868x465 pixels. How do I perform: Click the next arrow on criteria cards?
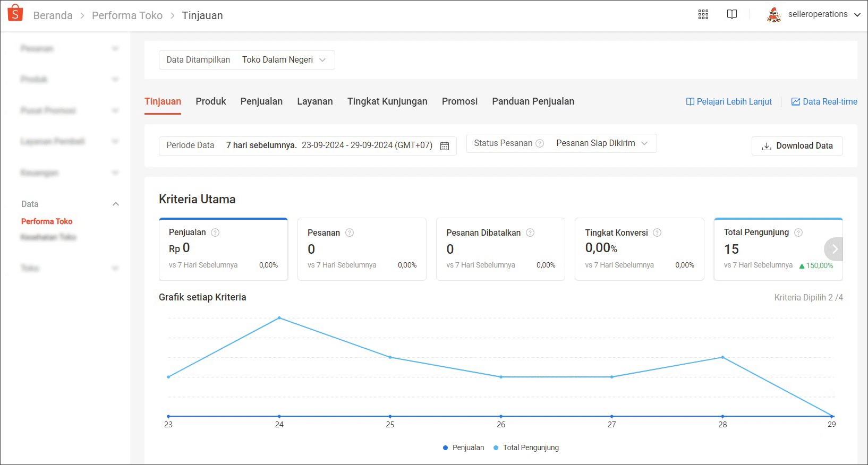click(834, 249)
